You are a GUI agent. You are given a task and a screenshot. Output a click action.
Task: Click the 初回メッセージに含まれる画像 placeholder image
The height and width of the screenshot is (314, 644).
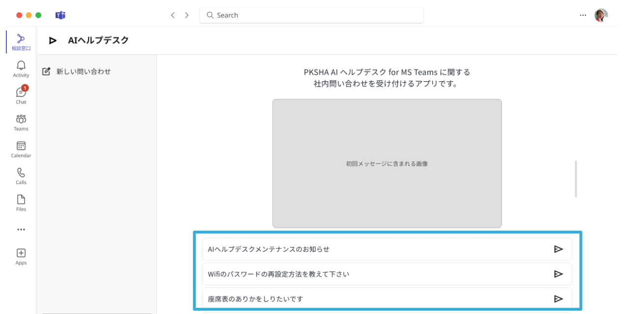pyautogui.click(x=387, y=163)
